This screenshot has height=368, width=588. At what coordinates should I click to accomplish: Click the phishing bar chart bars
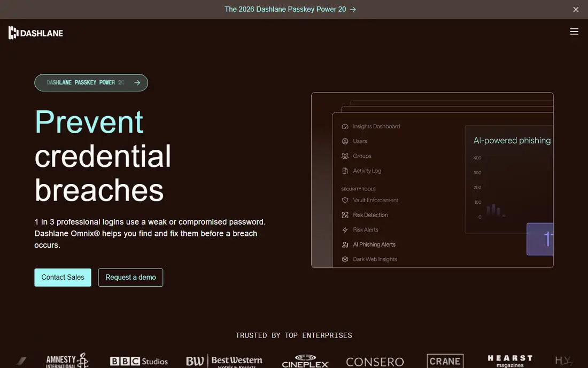496,210
